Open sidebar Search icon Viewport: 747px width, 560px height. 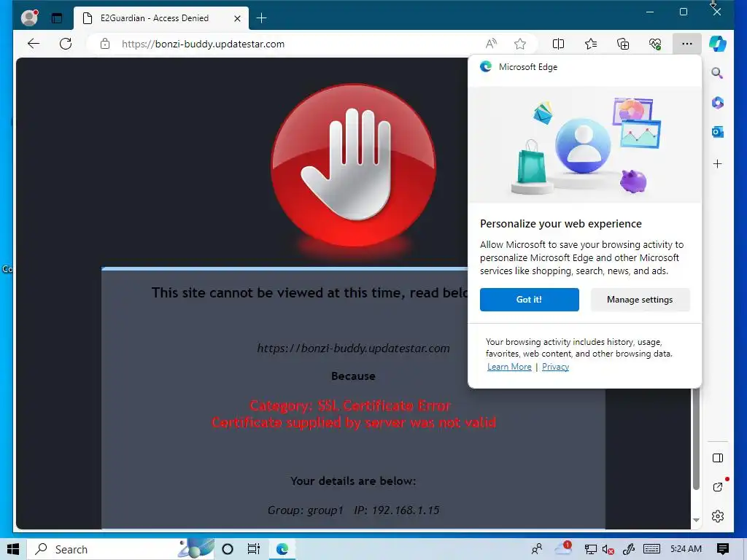718,73
